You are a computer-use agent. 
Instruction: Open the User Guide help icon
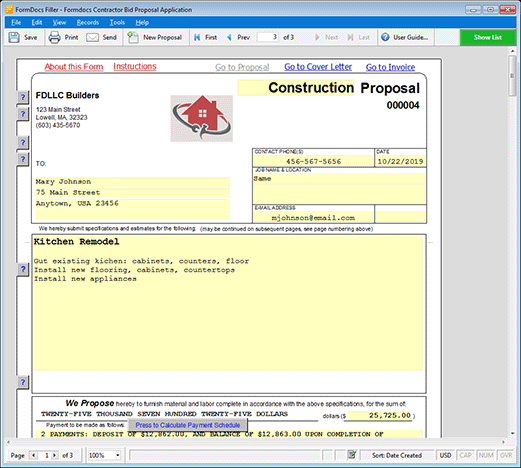click(x=385, y=37)
